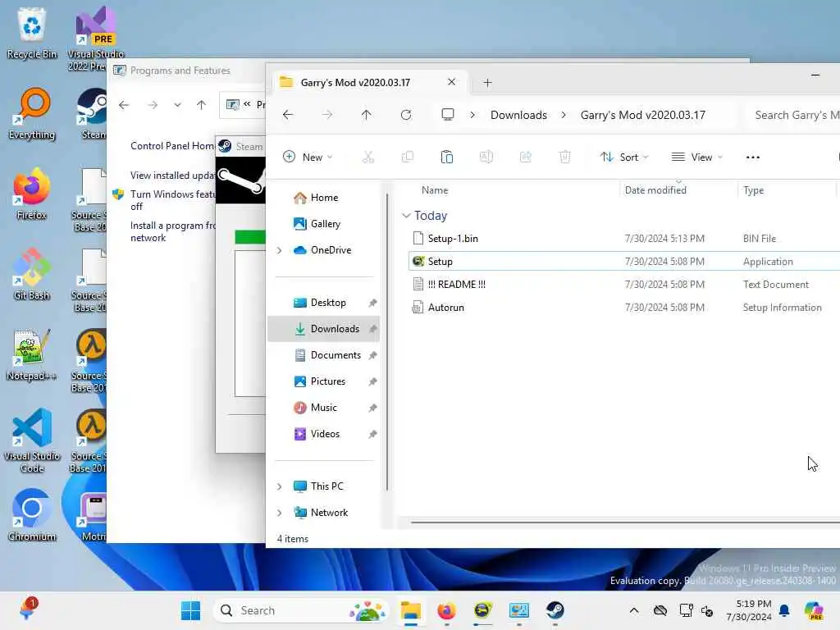The width and height of the screenshot is (840, 630).
Task: Click Downloads in the address breadcrumb
Action: [x=518, y=115]
